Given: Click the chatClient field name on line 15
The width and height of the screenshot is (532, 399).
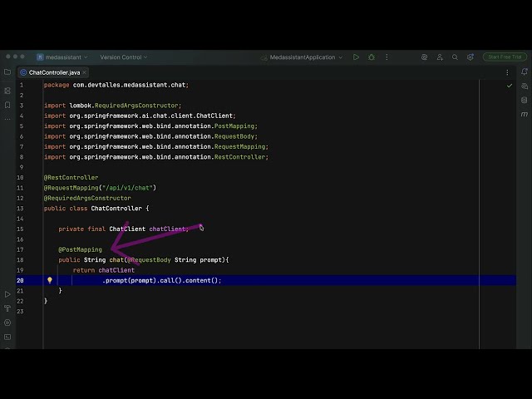Looking at the screenshot, I should click(167, 229).
